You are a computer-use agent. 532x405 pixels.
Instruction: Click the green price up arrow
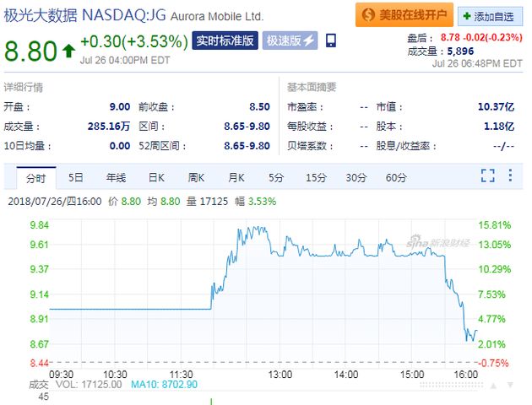point(68,50)
